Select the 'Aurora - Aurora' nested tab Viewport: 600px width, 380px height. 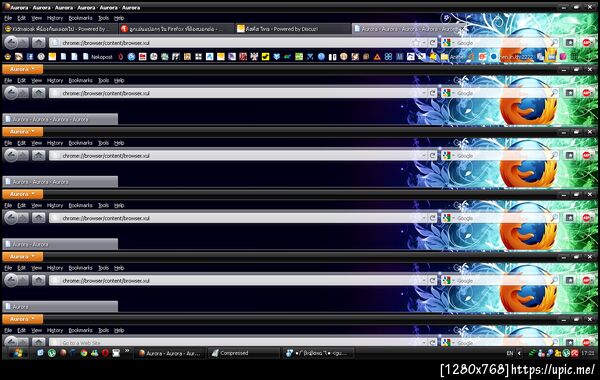coord(60,244)
